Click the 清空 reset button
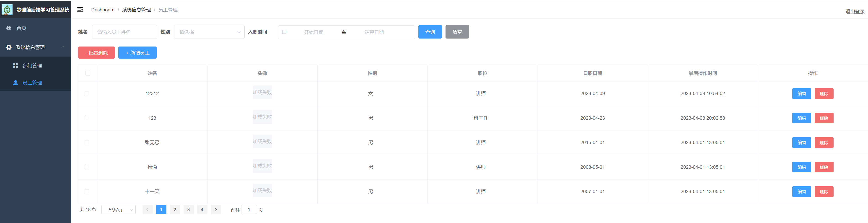The width and height of the screenshot is (868, 223). 457,32
